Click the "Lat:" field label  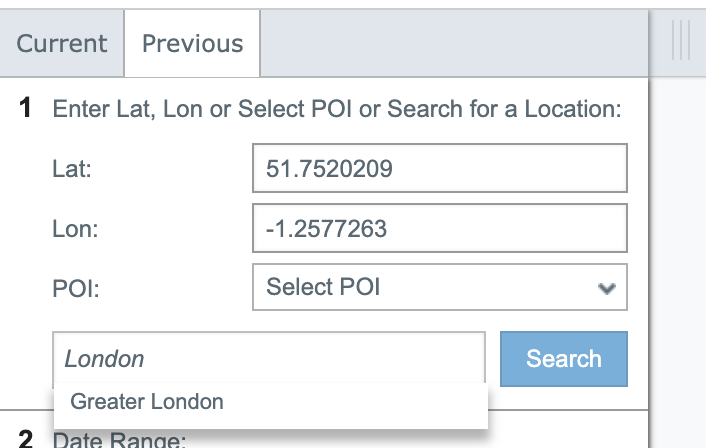pyautogui.click(x=72, y=170)
